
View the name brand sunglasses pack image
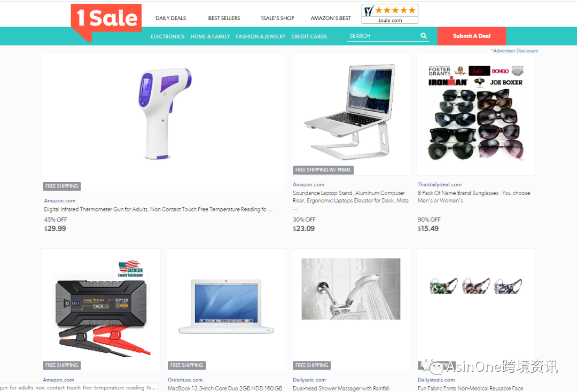click(475, 114)
